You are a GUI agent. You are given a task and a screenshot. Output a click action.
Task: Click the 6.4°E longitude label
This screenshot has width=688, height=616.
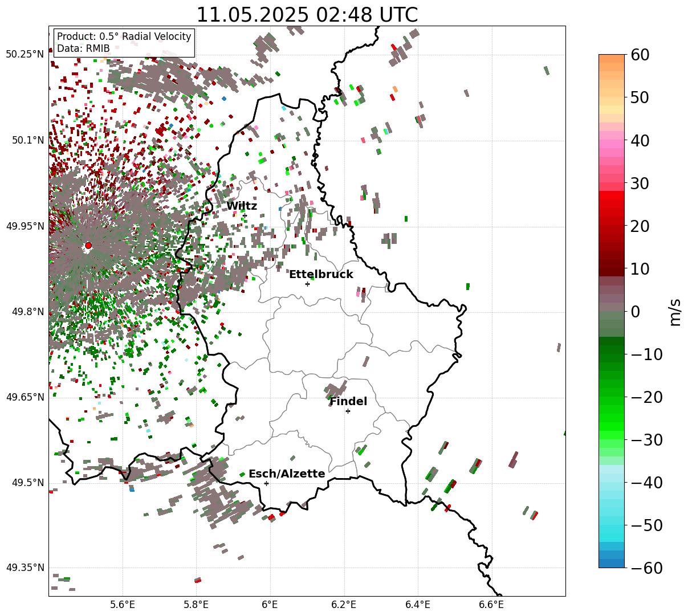pos(418,605)
